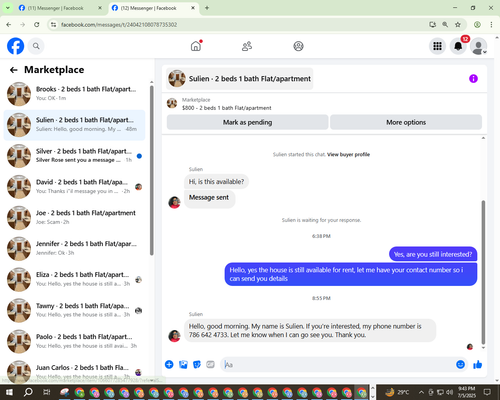
Task: Bookmark this page with star icon
Action: click(x=458, y=25)
